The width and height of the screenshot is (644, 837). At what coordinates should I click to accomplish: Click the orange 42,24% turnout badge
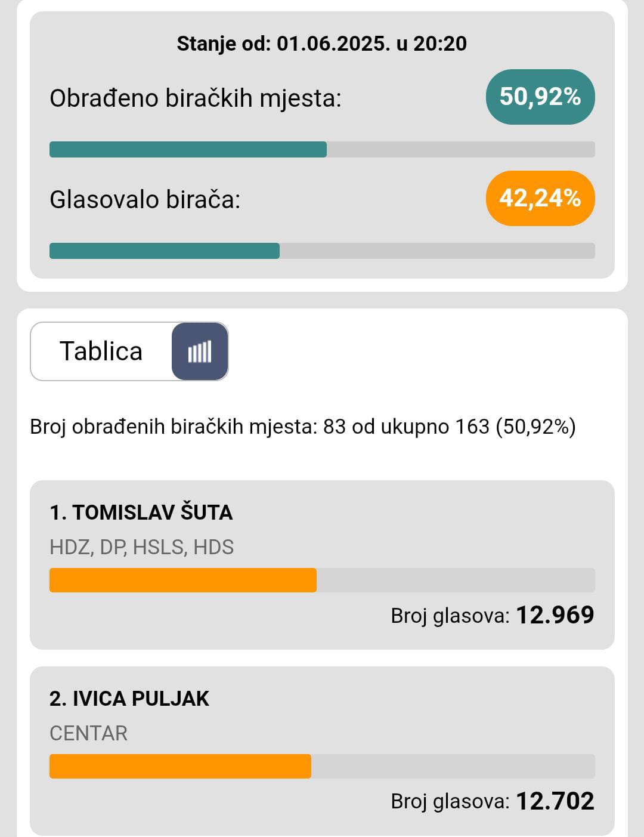[540, 198]
